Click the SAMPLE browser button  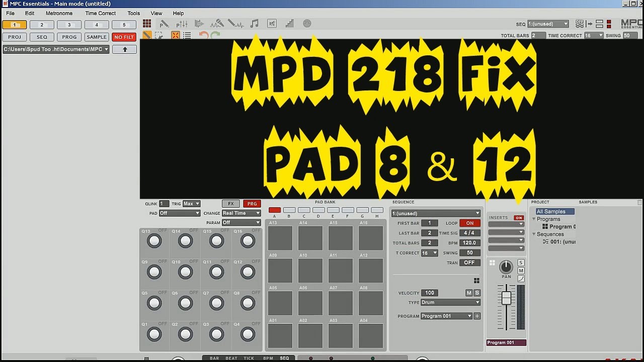97,37
